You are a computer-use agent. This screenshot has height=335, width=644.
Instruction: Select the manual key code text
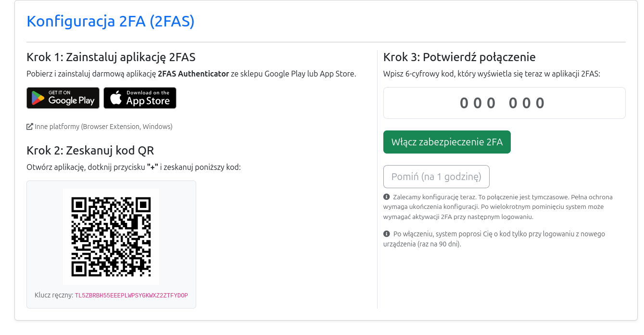click(x=131, y=296)
